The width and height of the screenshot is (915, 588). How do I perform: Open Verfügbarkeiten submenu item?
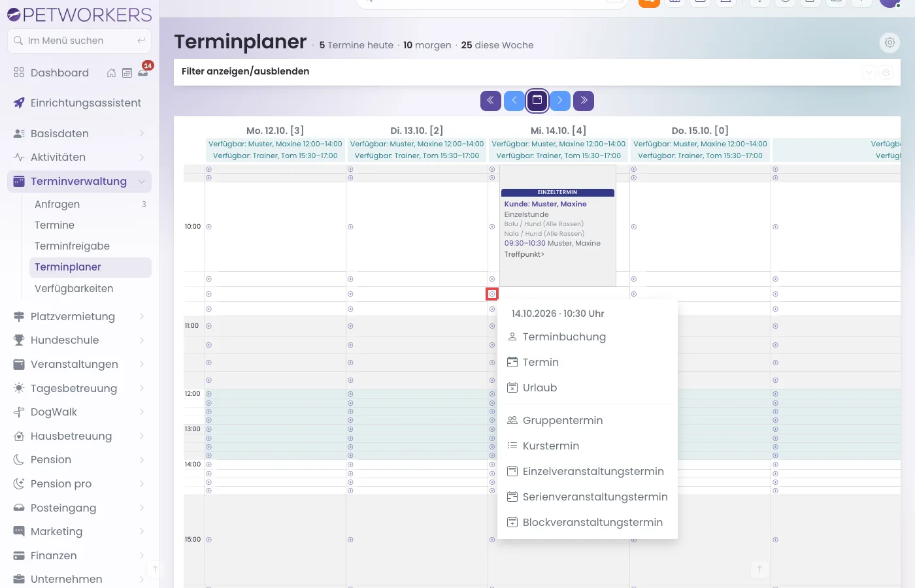90,288
